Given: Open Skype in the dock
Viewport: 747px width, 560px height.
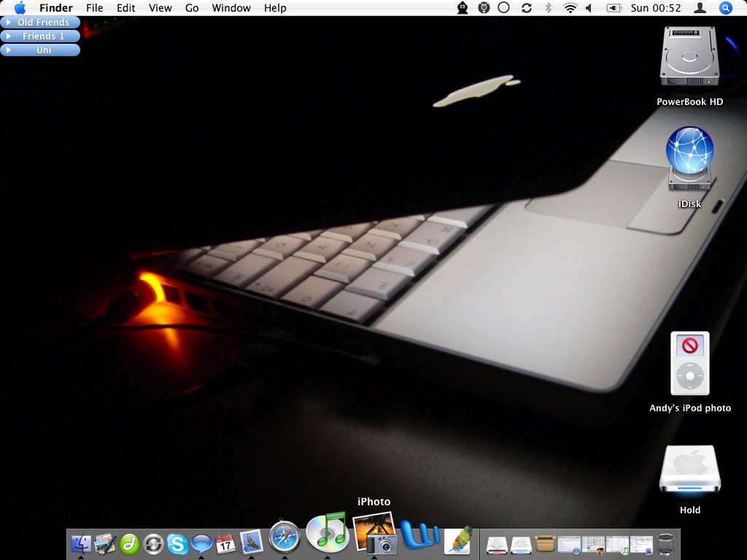Looking at the screenshot, I should (x=177, y=544).
